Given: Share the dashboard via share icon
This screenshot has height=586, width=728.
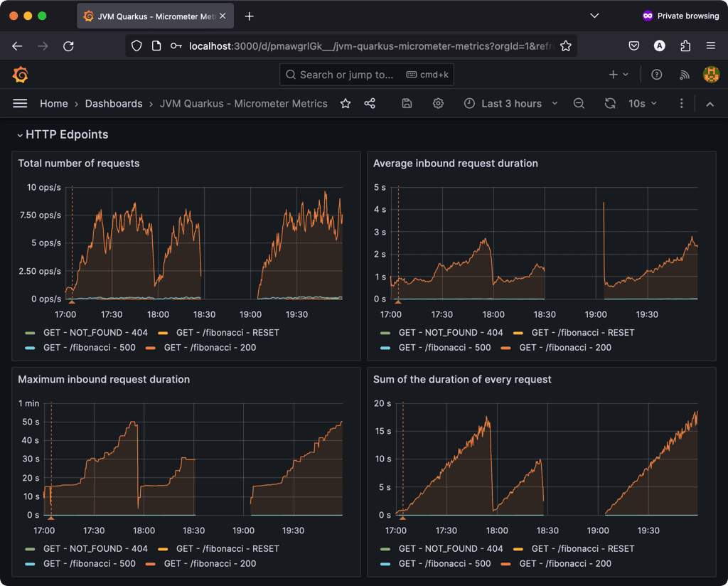Looking at the screenshot, I should [370, 103].
